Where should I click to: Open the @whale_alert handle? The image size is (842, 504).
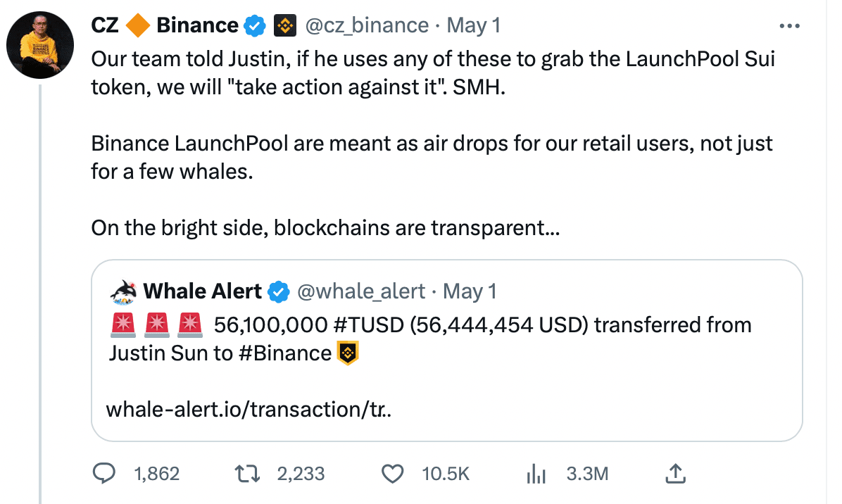coord(362,291)
